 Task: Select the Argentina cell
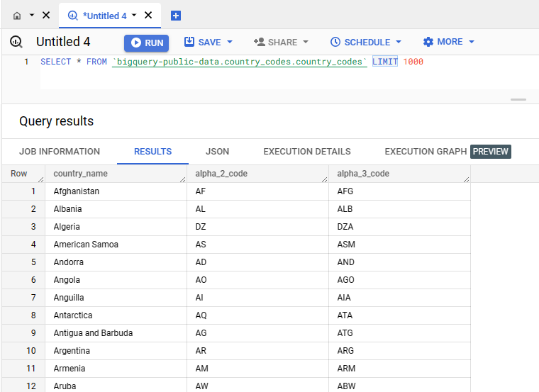pyautogui.click(x=116, y=351)
